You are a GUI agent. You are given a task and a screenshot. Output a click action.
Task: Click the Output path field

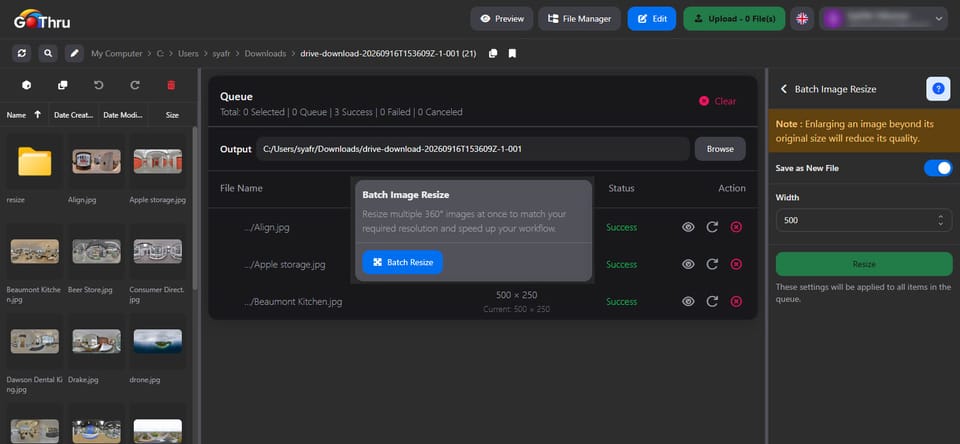coord(473,149)
